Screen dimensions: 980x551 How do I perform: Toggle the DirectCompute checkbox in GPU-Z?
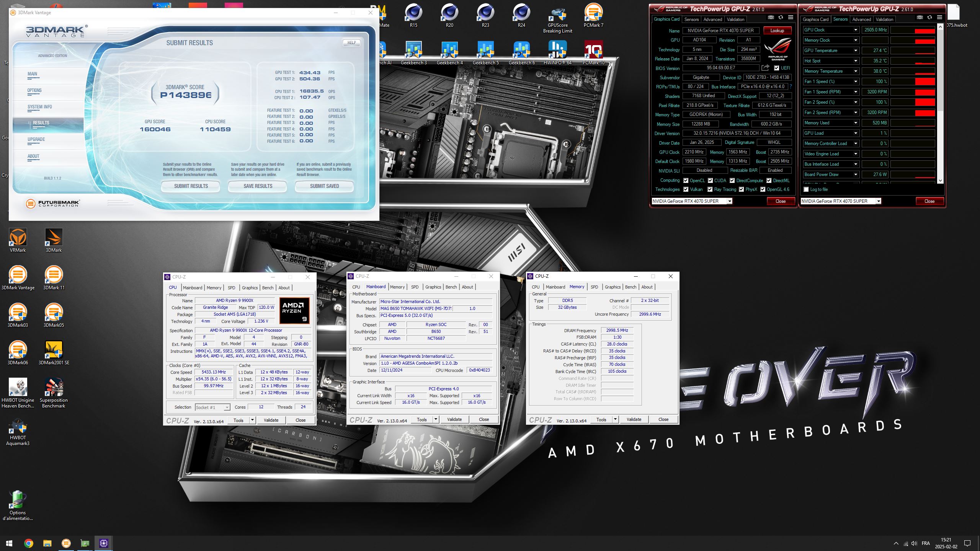pos(732,181)
